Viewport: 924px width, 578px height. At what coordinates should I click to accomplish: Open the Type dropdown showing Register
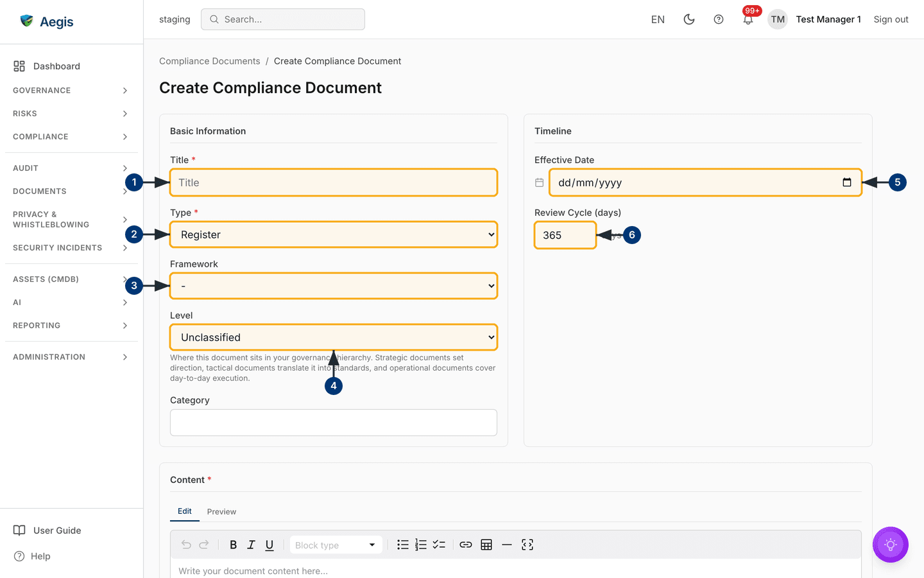[x=334, y=234]
